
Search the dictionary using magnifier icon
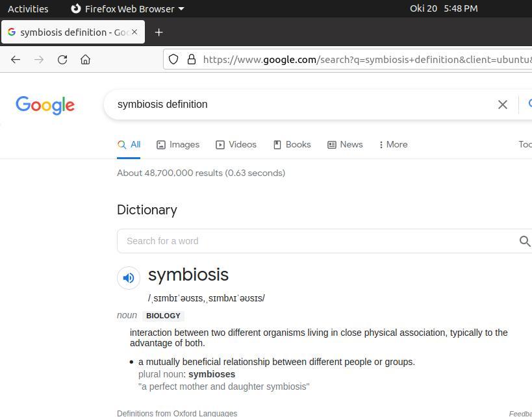(525, 241)
